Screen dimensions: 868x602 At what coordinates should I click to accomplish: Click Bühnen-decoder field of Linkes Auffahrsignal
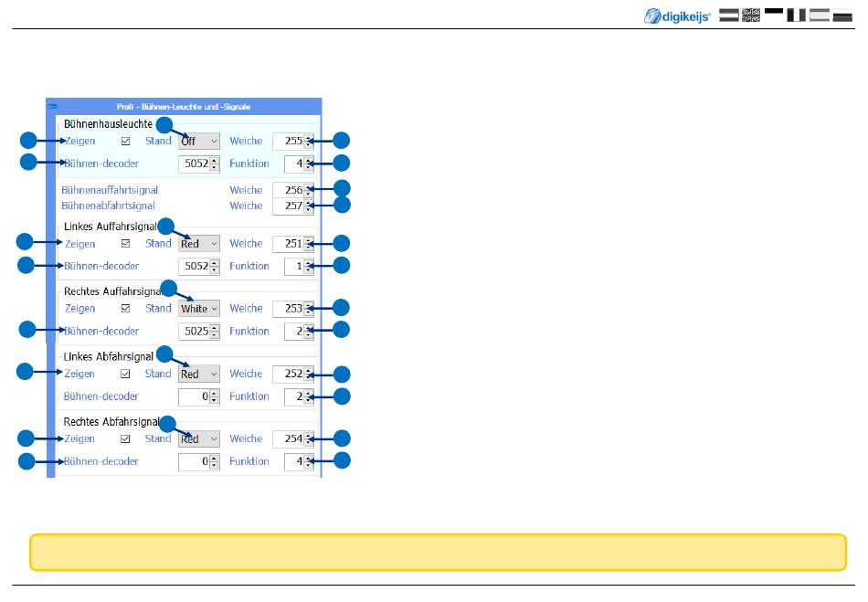pos(199,266)
